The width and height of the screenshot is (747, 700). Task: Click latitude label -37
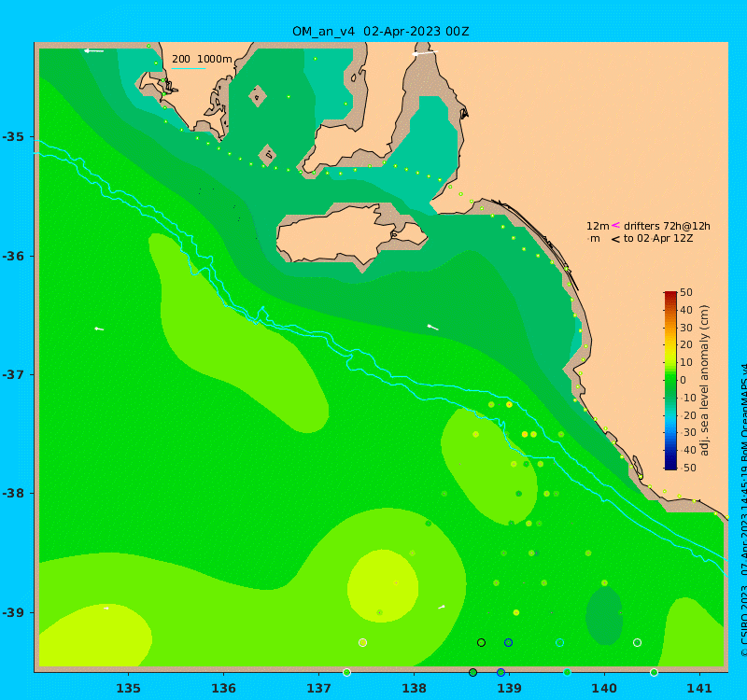[13, 375]
